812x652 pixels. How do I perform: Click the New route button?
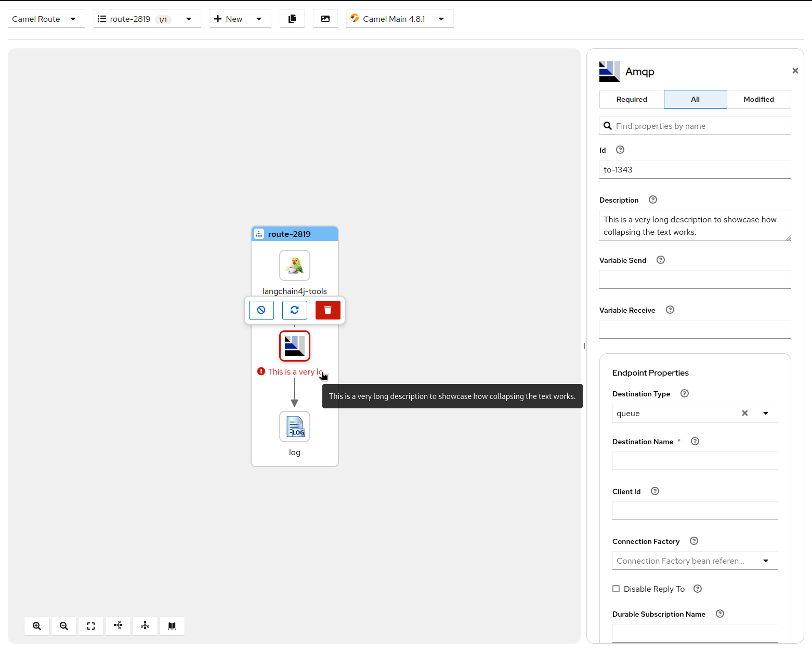[229, 19]
